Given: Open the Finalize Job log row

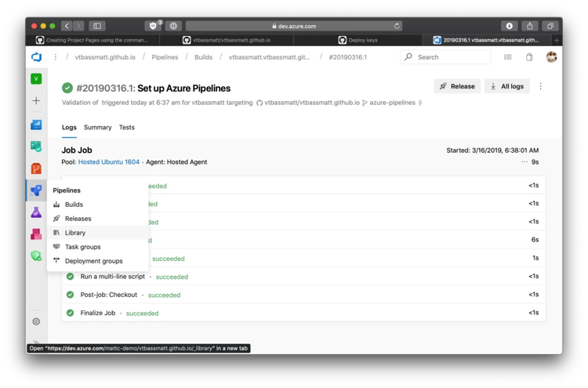Looking at the screenshot, I should (x=303, y=313).
